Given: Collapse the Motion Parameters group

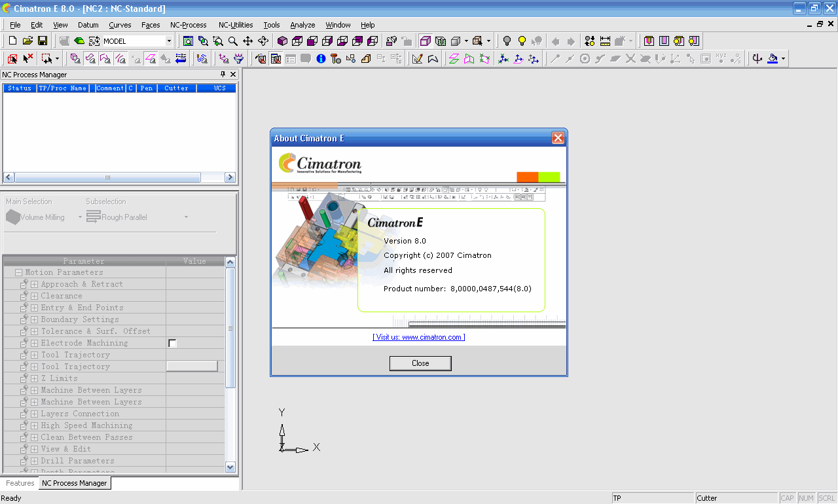Looking at the screenshot, I should [19, 272].
